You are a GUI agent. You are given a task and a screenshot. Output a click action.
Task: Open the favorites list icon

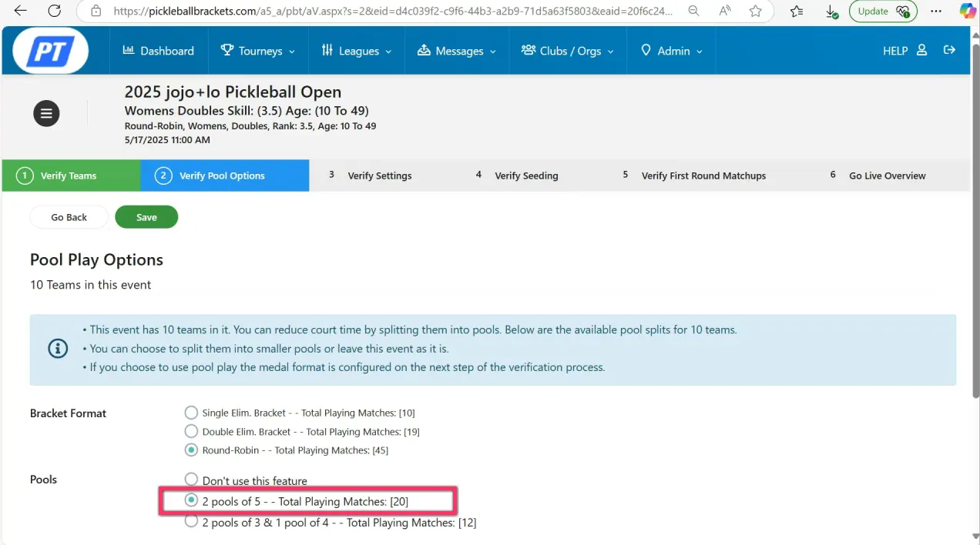(x=797, y=11)
